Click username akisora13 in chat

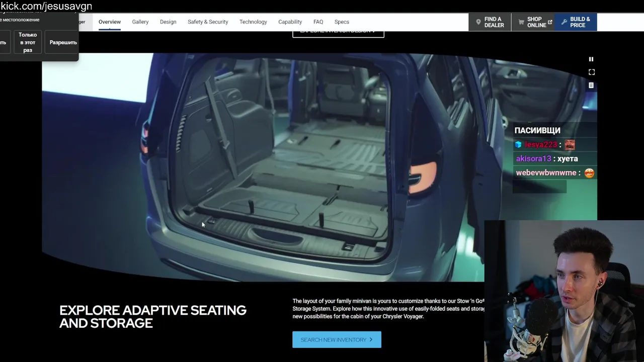(533, 158)
